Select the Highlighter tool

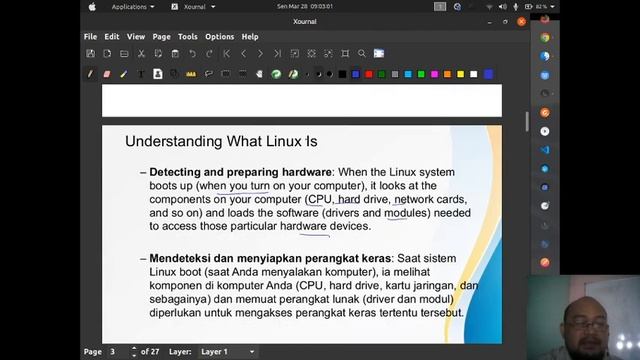(x=124, y=74)
